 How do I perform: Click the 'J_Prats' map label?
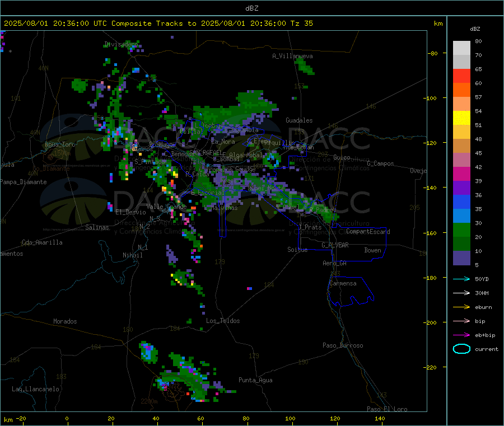[310, 227]
